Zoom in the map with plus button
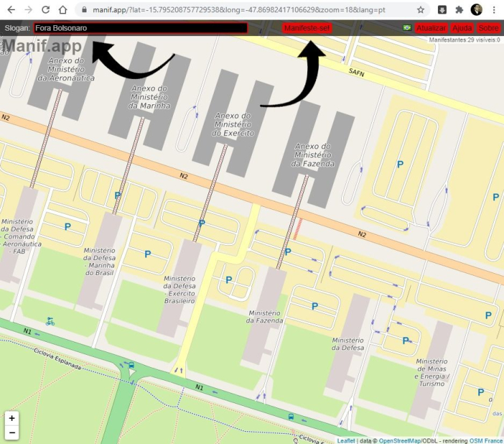Image resolution: width=504 pixels, height=444 pixels. (12, 418)
